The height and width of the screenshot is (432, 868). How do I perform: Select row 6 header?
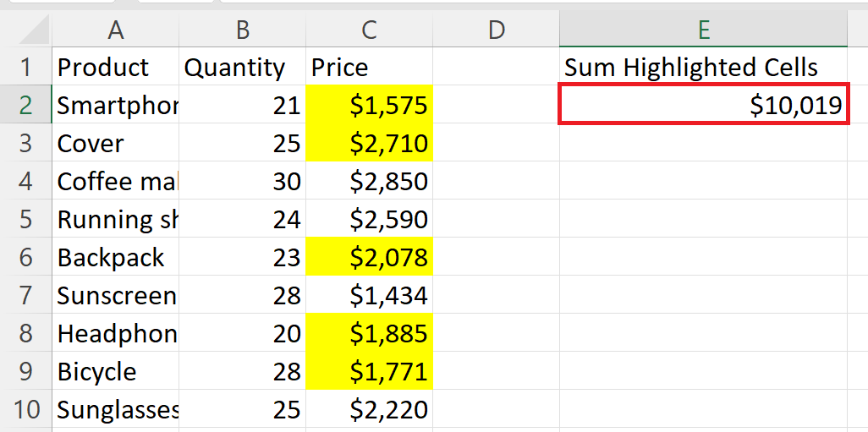click(x=25, y=257)
